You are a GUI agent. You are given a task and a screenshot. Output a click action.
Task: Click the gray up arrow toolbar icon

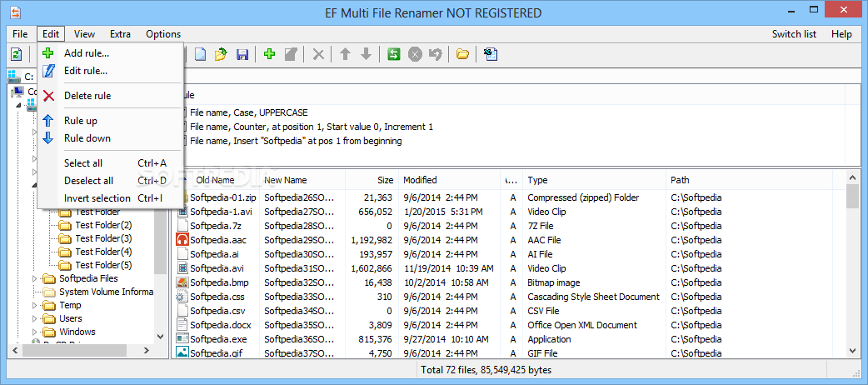click(345, 54)
